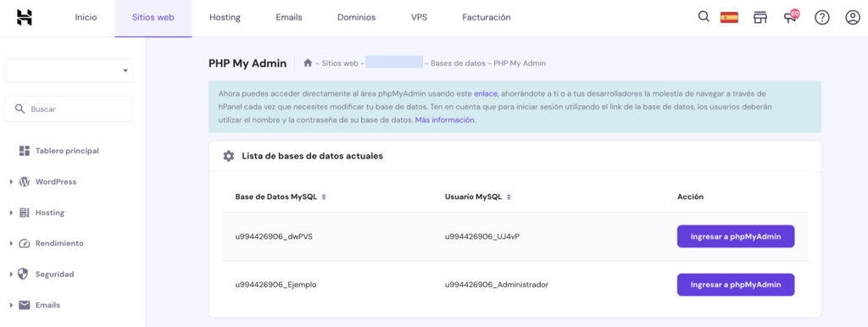Click 'Sitios web' in the breadcrumb
Image resolution: width=868 pixels, height=327 pixels.
pyautogui.click(x=340, y=64)
